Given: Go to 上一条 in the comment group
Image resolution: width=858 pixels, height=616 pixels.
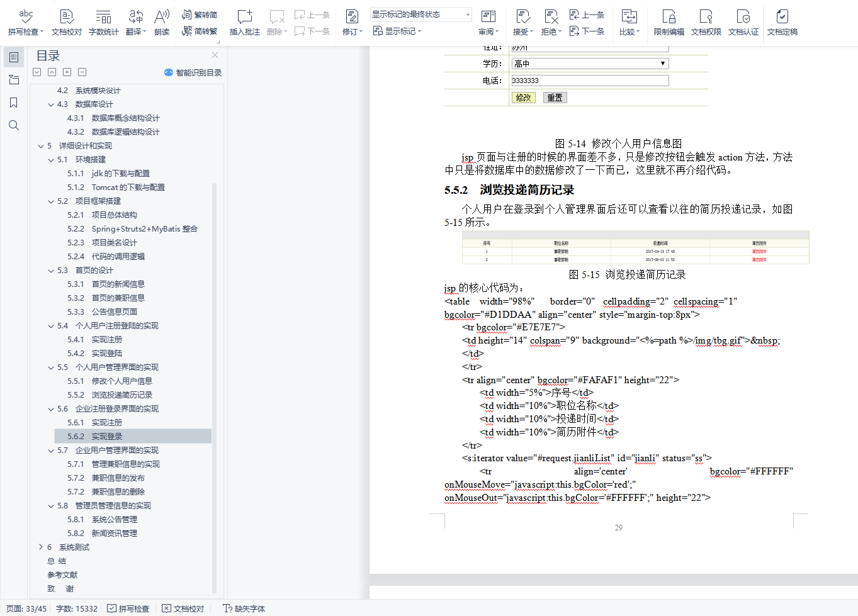Looking at the screenshot, I should pos(312,14).
